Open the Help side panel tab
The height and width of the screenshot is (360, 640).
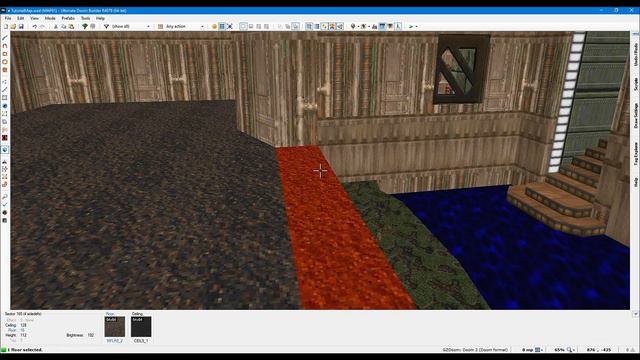click(x=636, y=182)
